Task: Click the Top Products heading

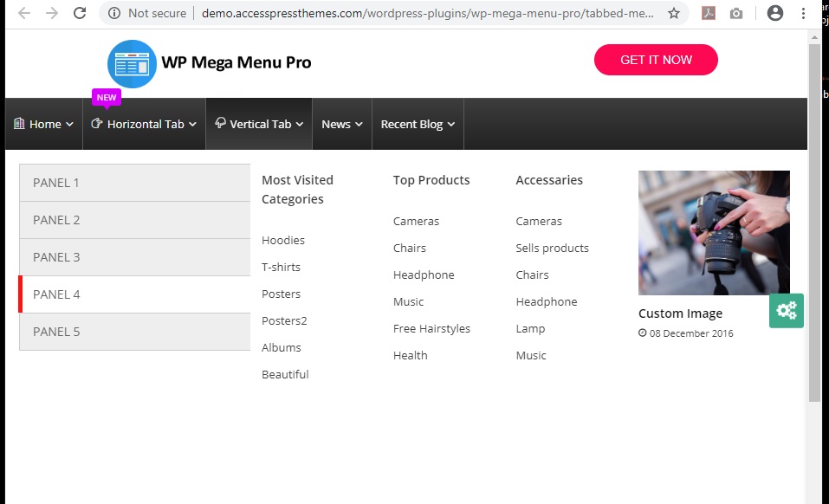Action: (x=431, y=180)
